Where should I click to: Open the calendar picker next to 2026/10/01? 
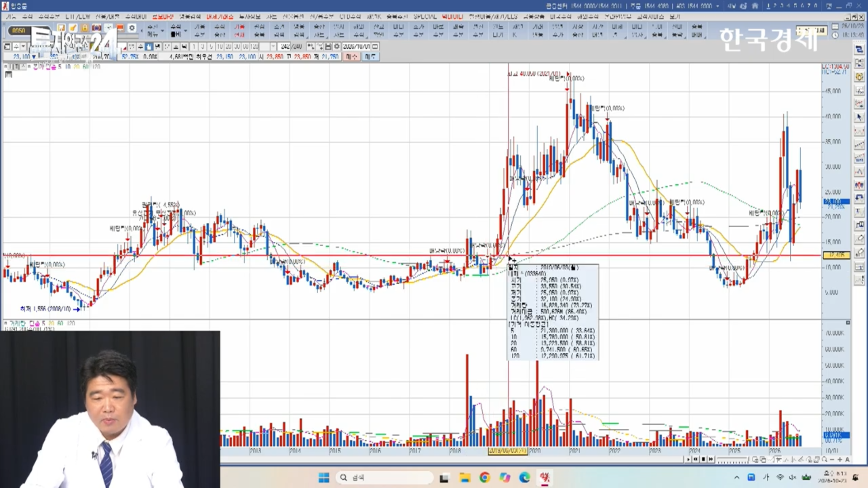(375, 46)
